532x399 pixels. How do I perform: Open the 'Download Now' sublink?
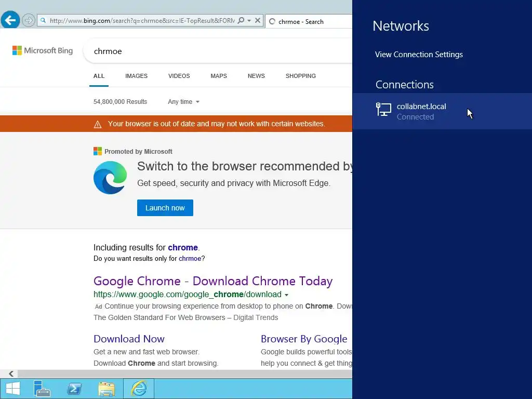pos(129,339)
